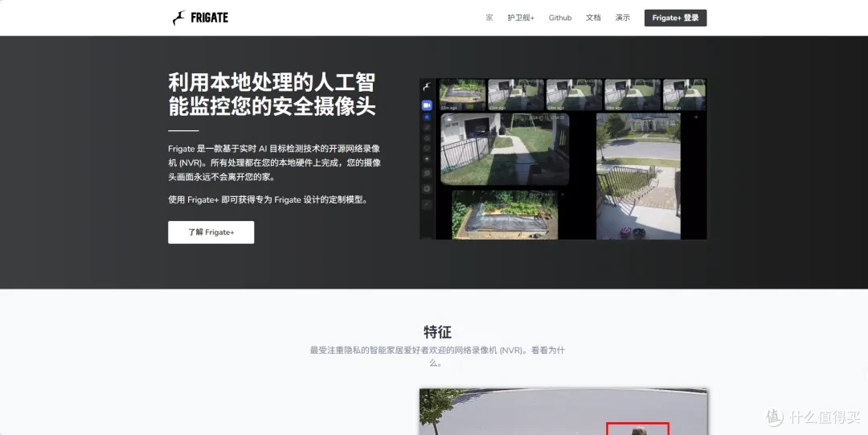Viewport: 868px width, 435px height.
Task: Select the garden bed camera feed
Action: coord(505,215)
